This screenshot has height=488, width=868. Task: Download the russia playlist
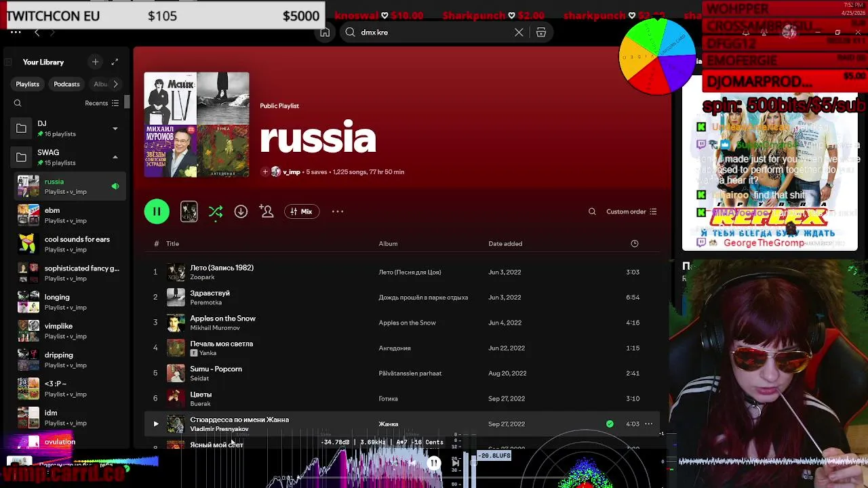point(241,211)
